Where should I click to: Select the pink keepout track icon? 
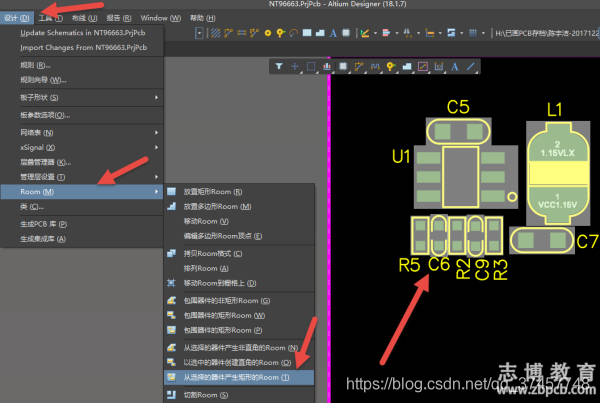422,66
